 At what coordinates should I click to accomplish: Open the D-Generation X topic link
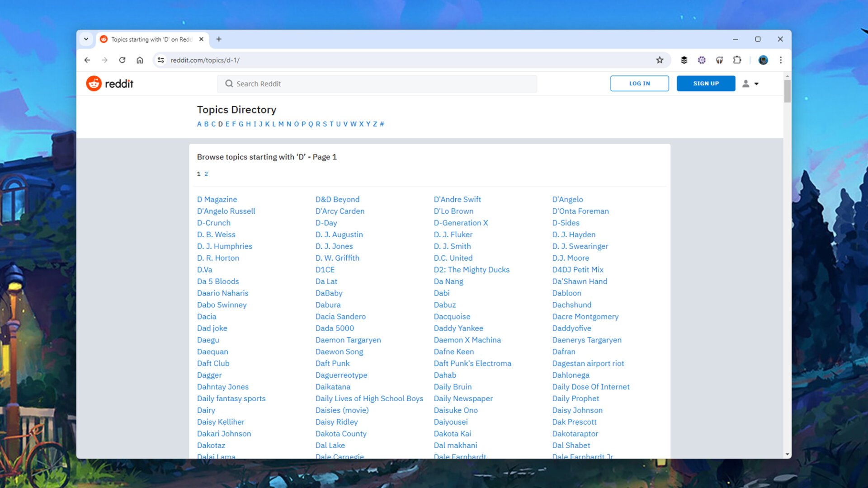(x=461, y=223)
